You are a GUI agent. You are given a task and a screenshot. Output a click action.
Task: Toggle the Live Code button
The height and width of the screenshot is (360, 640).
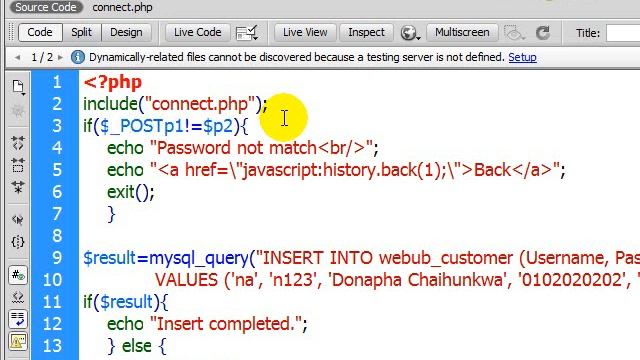[198, 32]
